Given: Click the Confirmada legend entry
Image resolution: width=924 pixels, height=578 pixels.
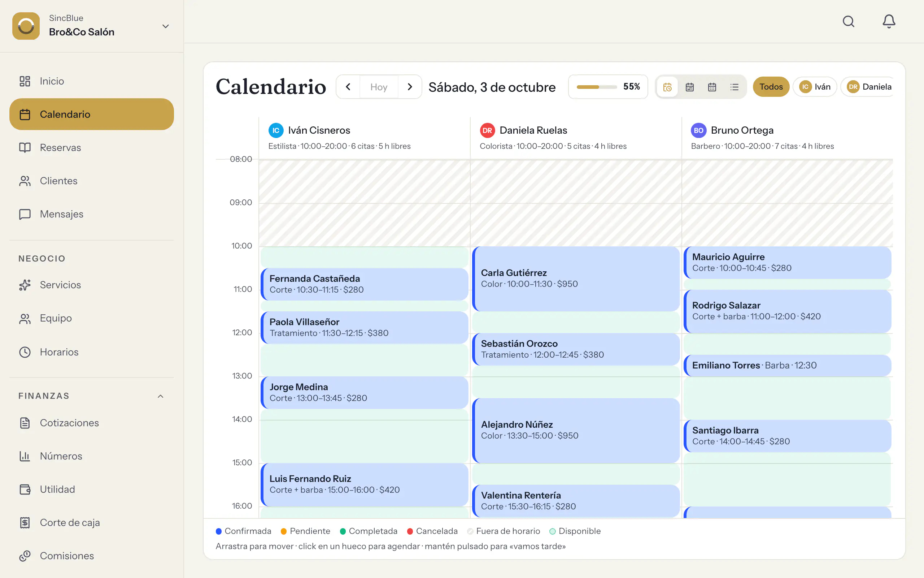Looking at the screenshot, I should point(244,531).
